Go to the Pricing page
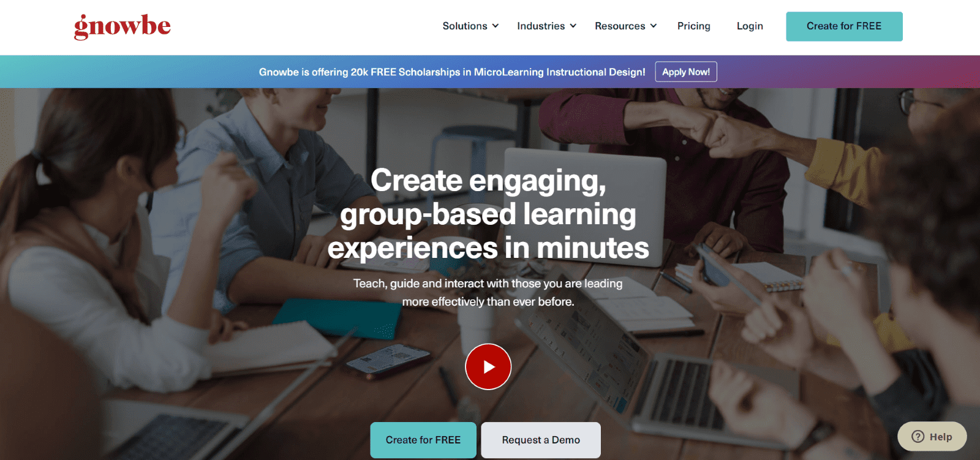Image resolution: width=980 pixels, height=460 pixels. (x=693, y=26)
